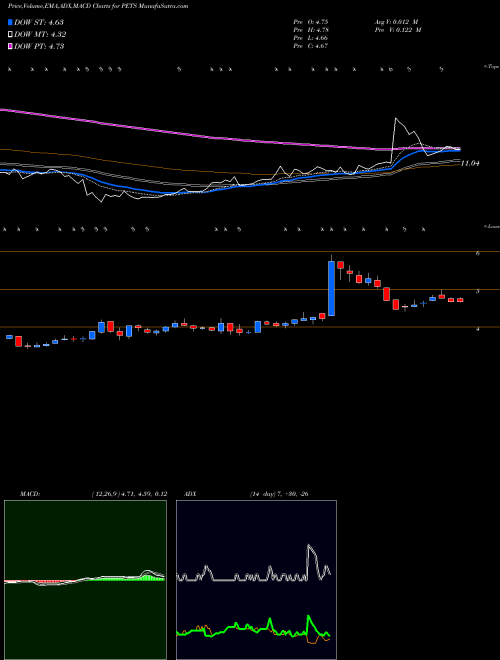
Task: Select the 'DOW ST: 4.63' legend label
Action: click(x=39, y=23)
